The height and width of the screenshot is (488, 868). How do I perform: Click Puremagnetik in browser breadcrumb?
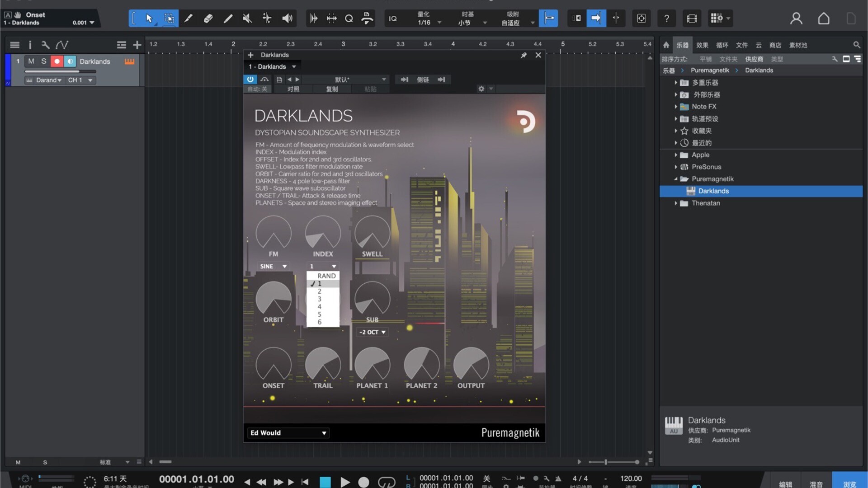point(710,70)
